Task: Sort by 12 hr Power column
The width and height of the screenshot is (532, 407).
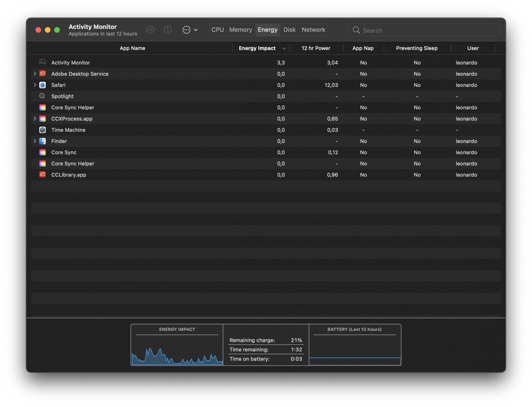Action: [316, 48]
